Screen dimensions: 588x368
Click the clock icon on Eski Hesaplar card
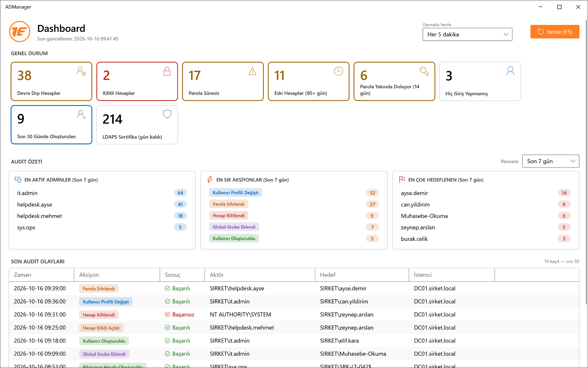pos(338,71)
